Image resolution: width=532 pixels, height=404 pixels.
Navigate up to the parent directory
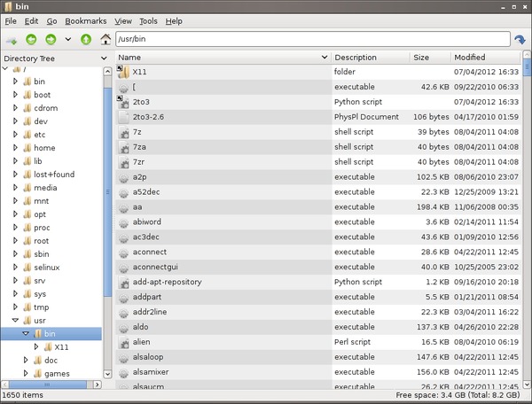pos(86,40)
